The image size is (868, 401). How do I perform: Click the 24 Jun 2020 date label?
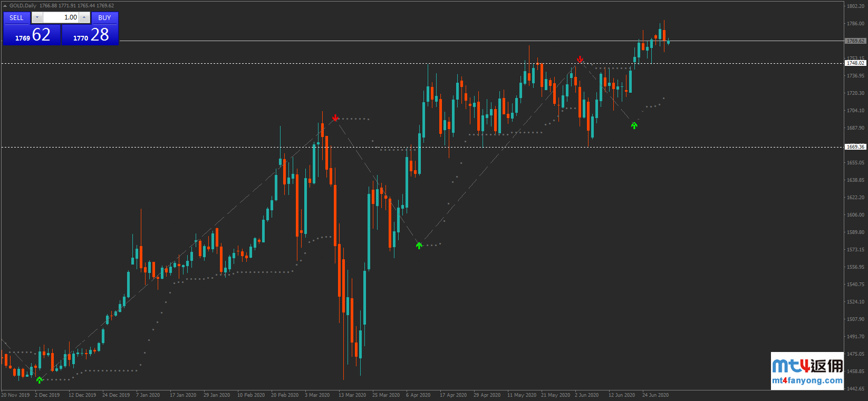point(655,395)
